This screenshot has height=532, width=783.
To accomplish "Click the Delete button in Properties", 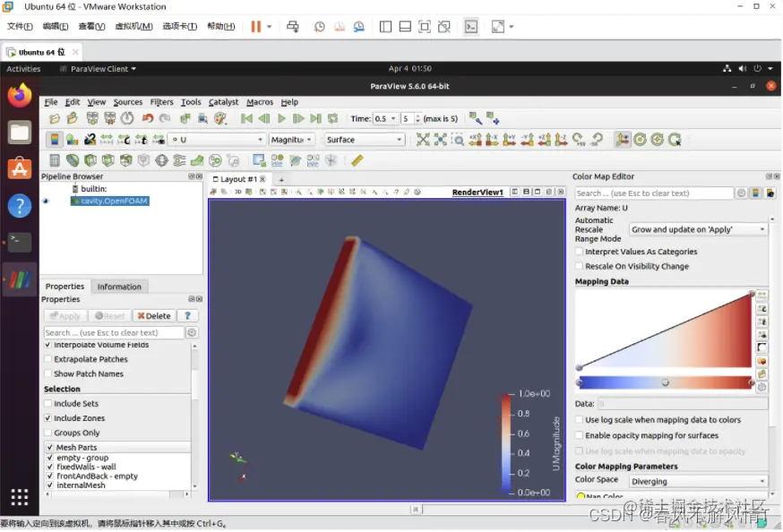I will [154, 316].
